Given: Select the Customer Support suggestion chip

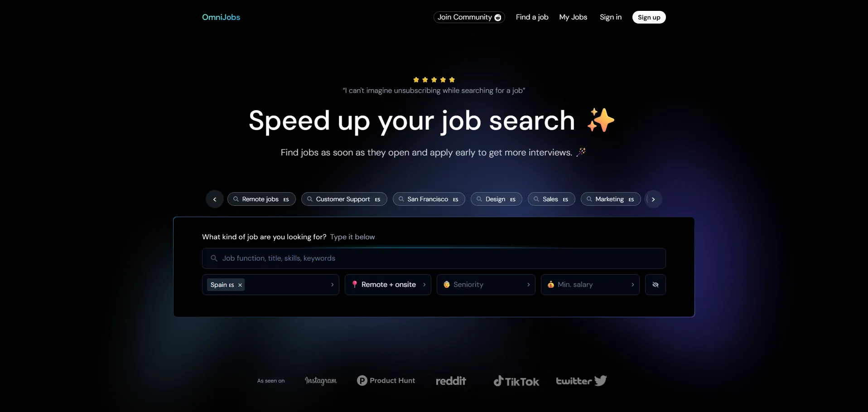Looking at the screenshot, I should 344,199.
